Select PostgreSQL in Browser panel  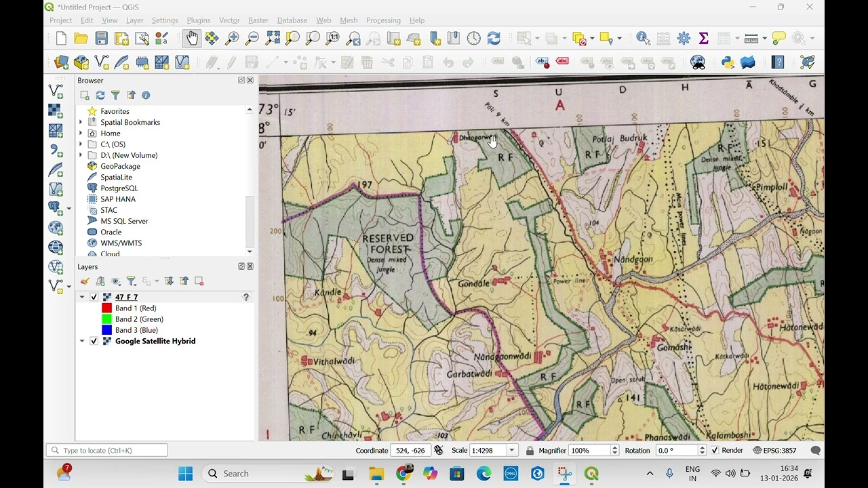[119, 188]
